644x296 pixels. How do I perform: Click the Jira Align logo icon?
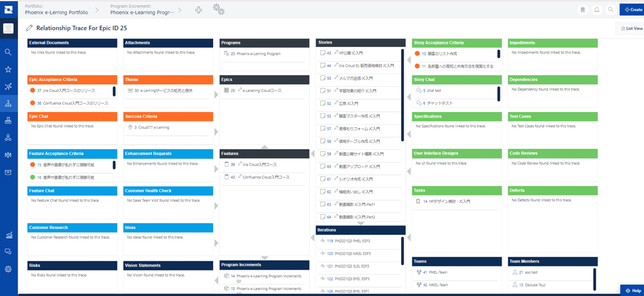pos(8,10)
